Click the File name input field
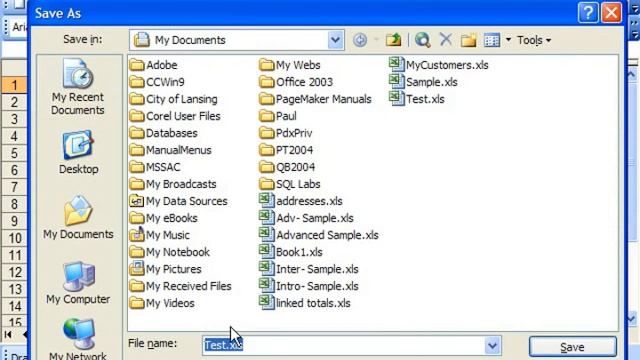The height and width of the screenshot is (360, 640). (344, 346)
